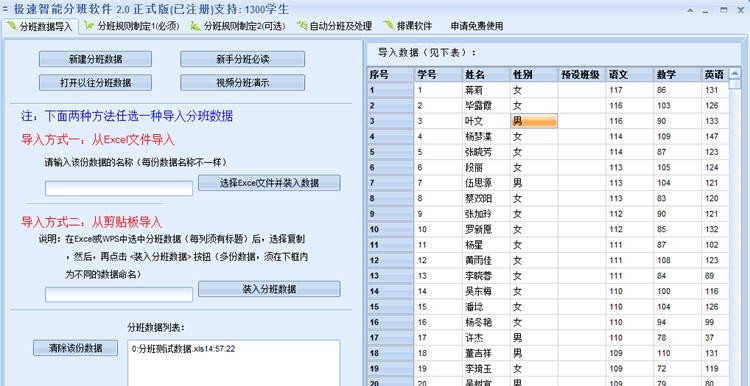Select name cell 蔡欢阳
Screen dimensions: 750x386
click(486, 199)
